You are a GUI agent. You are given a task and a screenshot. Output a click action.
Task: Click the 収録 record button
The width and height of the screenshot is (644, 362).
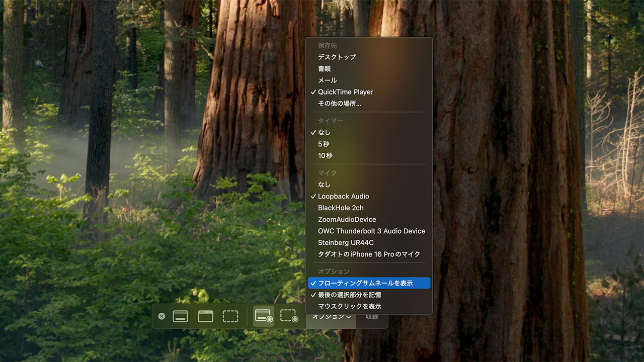(x=372, y=317)
